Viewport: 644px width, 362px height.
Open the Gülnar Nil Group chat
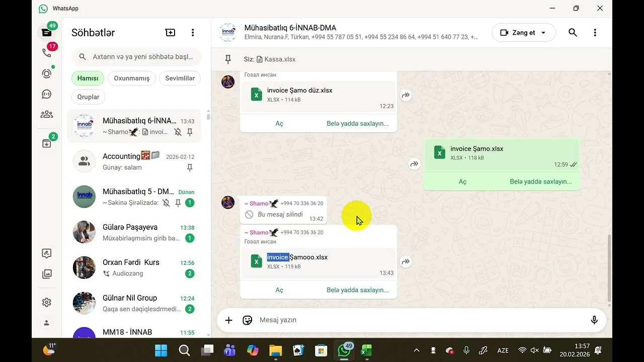134,303
